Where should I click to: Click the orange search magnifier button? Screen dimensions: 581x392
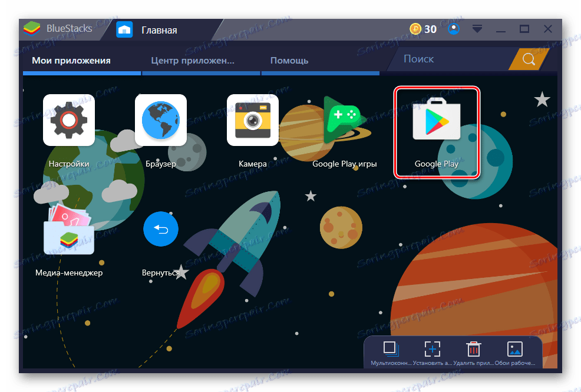tap(529, 59)
